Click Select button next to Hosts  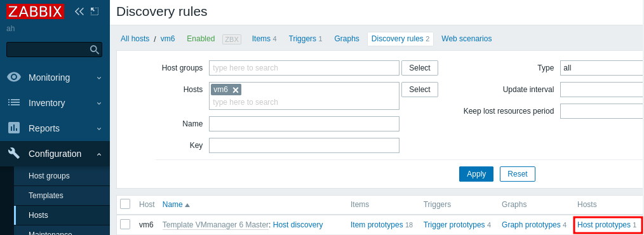point(420,89)
